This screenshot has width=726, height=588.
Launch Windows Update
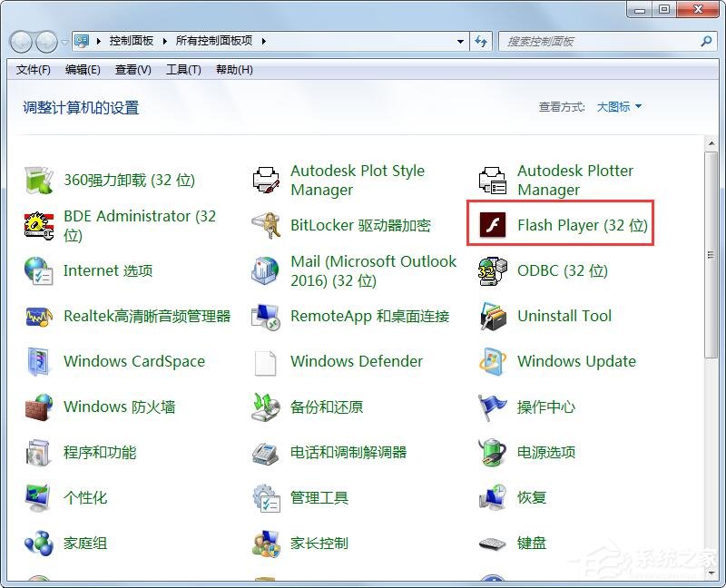pyautogui.click(x=576, y=361)
